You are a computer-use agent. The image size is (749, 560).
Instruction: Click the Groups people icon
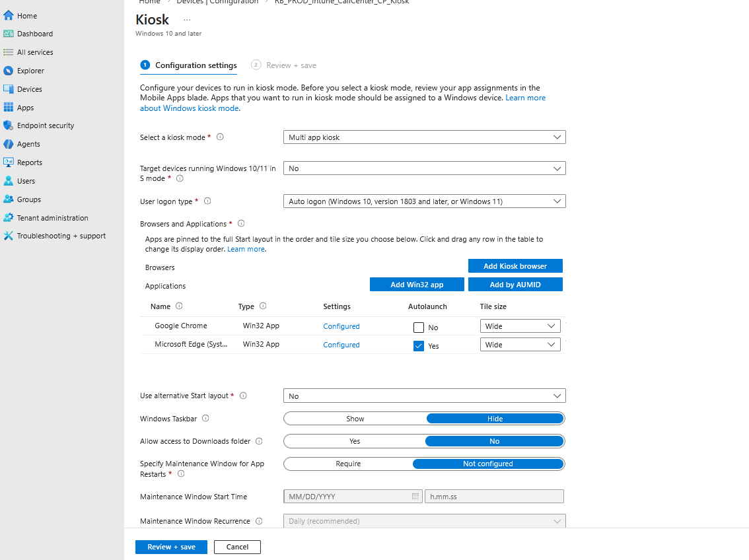[x=8, y=199]
